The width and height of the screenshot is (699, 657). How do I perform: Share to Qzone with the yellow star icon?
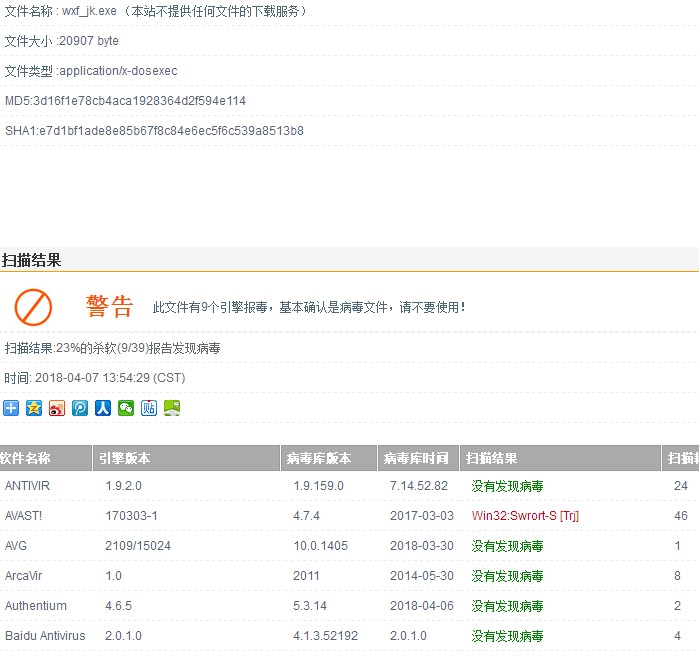(34, 408)
